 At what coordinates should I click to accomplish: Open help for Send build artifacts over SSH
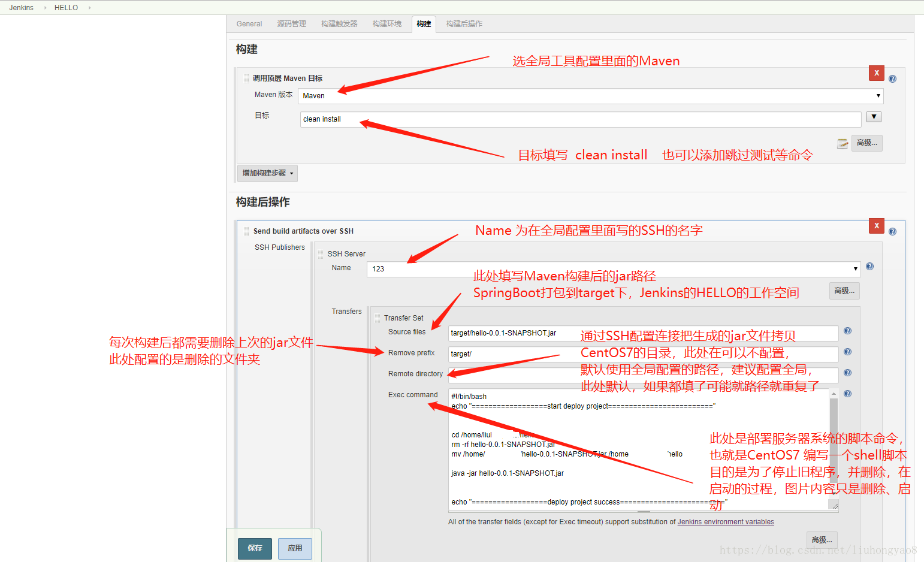892,231
